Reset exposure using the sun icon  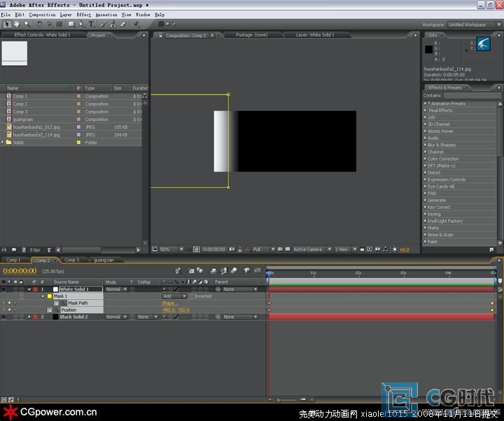pos(394,249)
